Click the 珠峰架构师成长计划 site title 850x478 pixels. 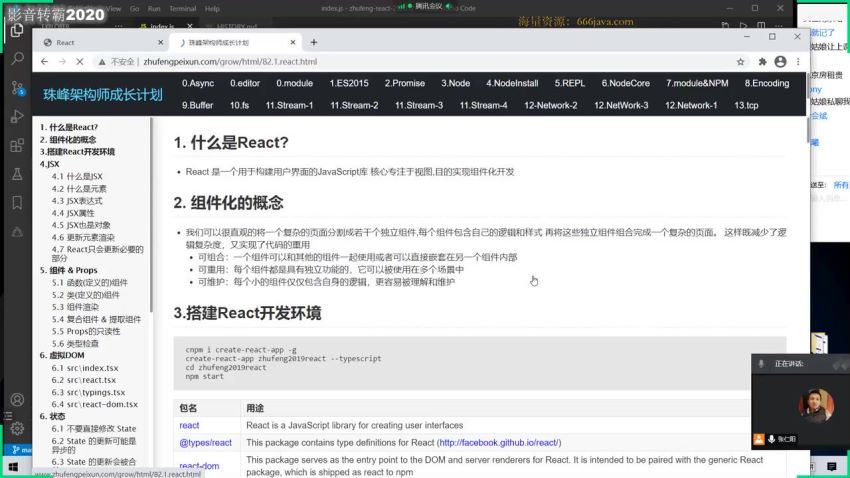(102, 94)
